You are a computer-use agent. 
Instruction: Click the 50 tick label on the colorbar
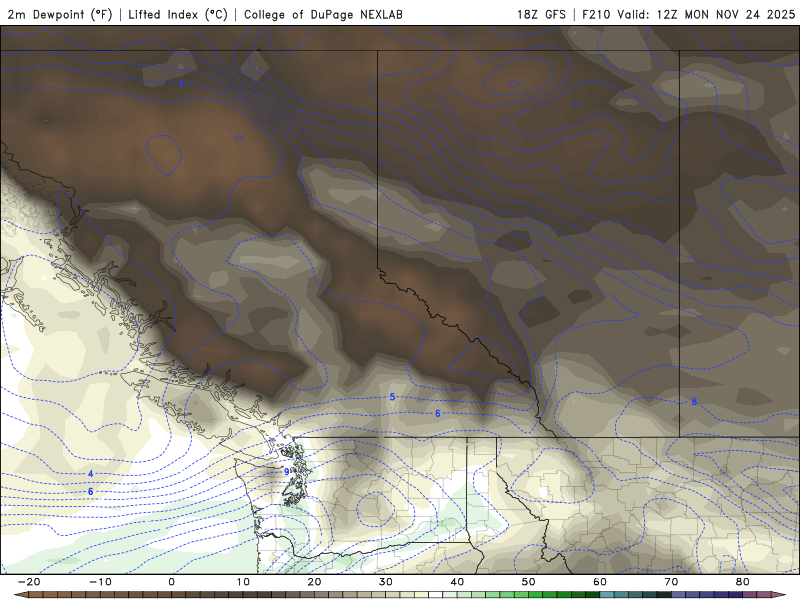[529, 582]
